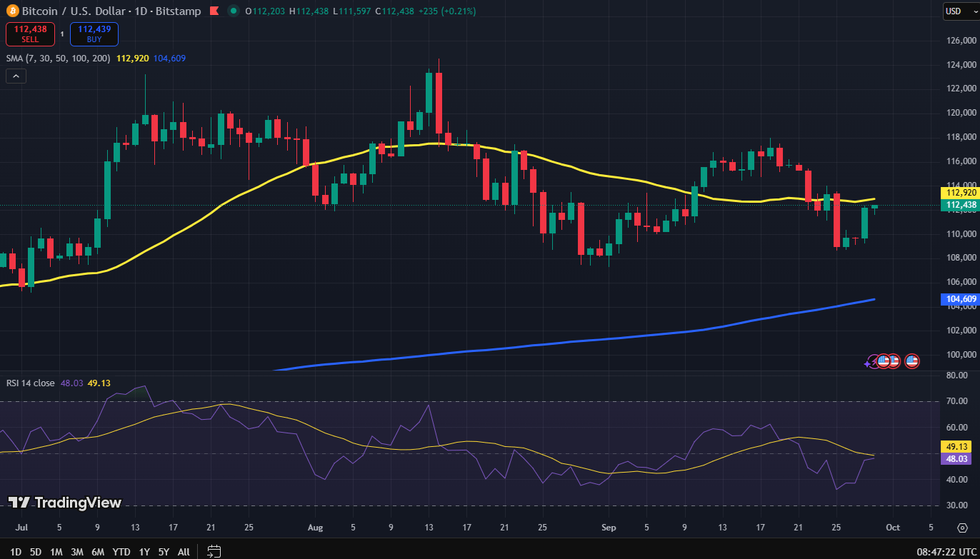Viewport: 980px width, 559px height.
Task: Select the 1M timeframe tab
Action: [x=56, y=551]
